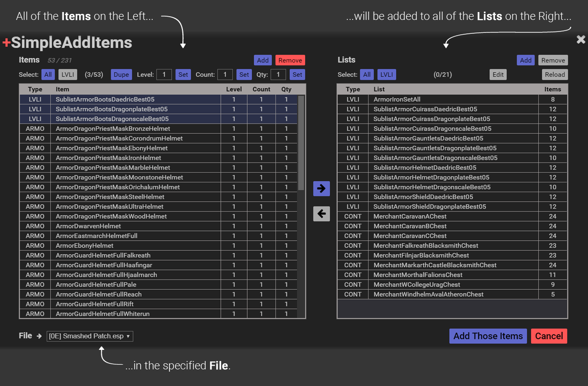Close the SimpleAddItems dialog with X
The height and width of the screenshot is (386, 588).
(581, 40)
